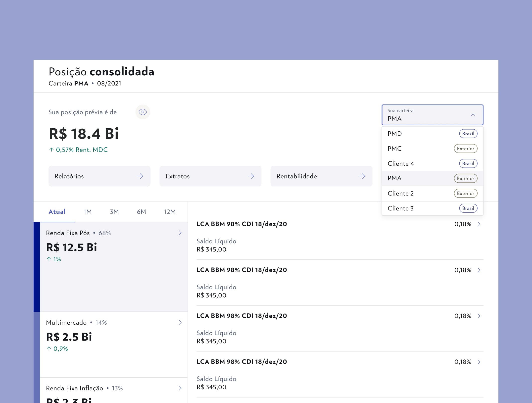This screenshot has height=403, width=532.
Task: Click R$ 18.4 Bi total value
Action: (84, 134)
